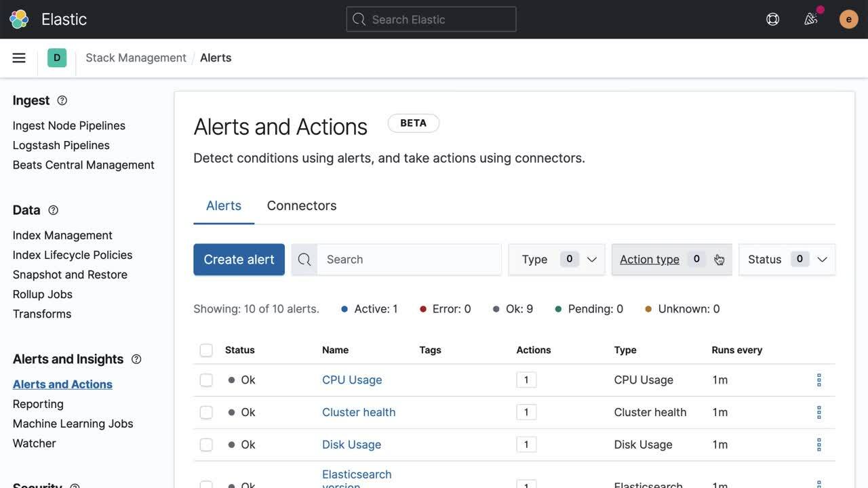
Task: Focus the alerts Search input field
Action: 410,260
